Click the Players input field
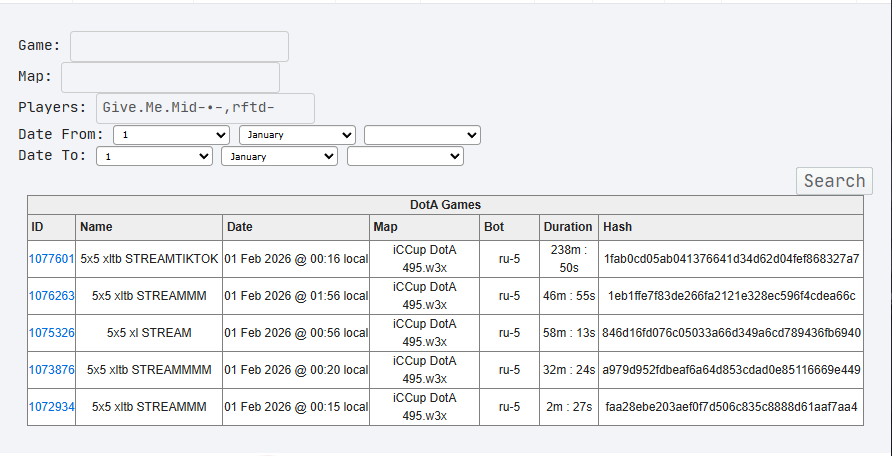The image size is (892, 456). (205, 108)
